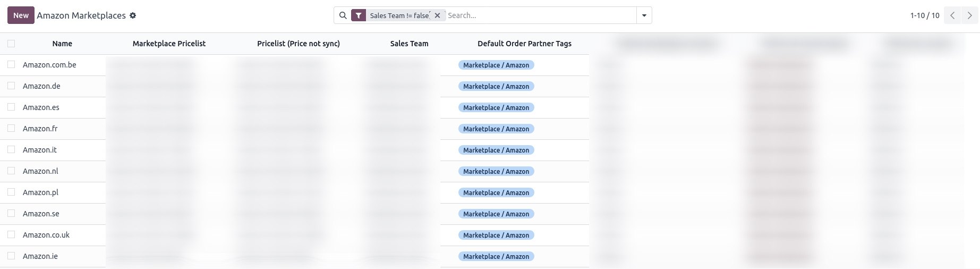Select the Amazon.co.uk row checkbox
The width and height of the screenshot is (980, 269).
[x=11, y=234]
